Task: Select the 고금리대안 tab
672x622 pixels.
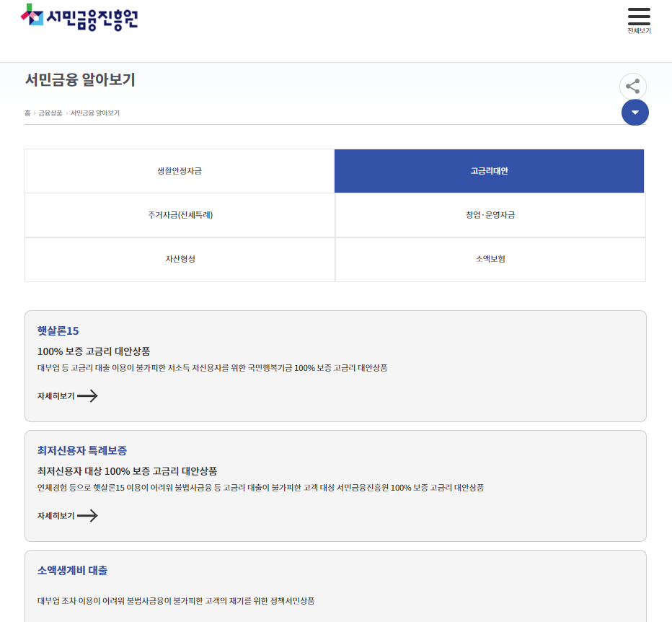Action: pyautogui.click(x=490, y=170)
